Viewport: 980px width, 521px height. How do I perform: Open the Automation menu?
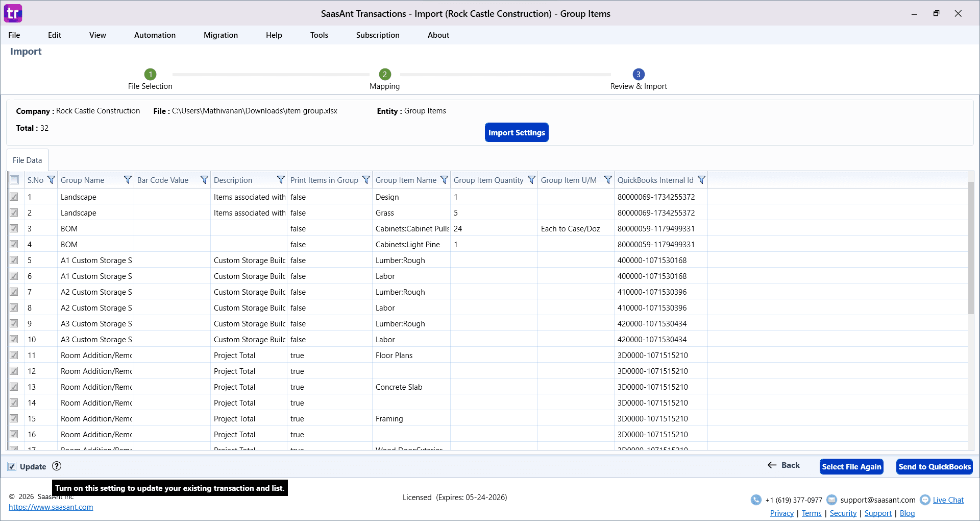155,35
